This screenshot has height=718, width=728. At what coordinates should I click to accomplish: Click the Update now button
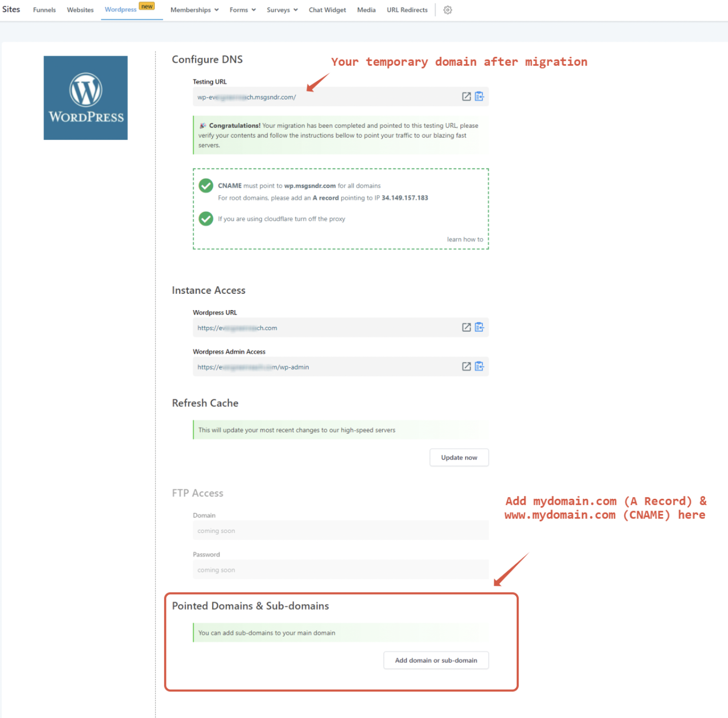(x=459, y=457)
